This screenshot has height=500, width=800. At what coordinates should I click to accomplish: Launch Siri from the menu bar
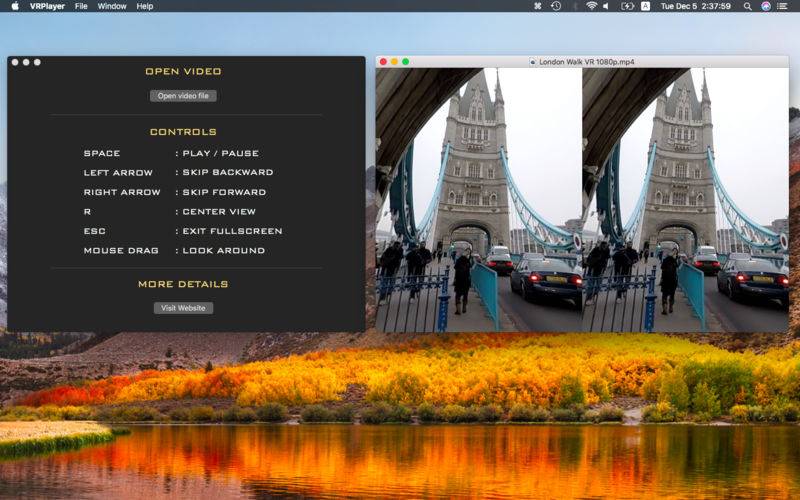[x=766, y=6]
